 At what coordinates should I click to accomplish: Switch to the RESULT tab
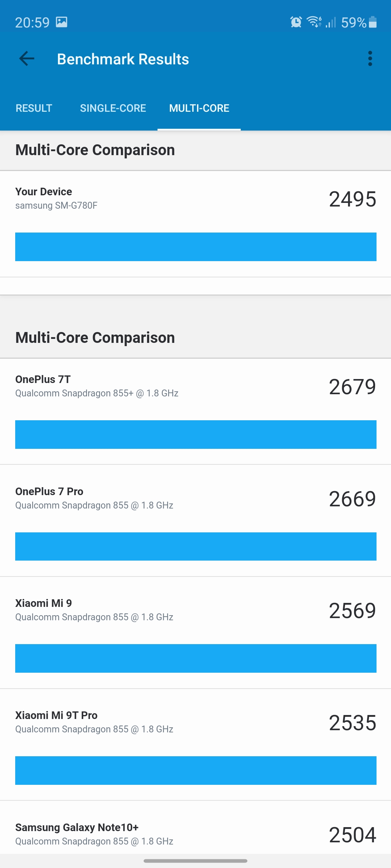click(x=34, y=108)
